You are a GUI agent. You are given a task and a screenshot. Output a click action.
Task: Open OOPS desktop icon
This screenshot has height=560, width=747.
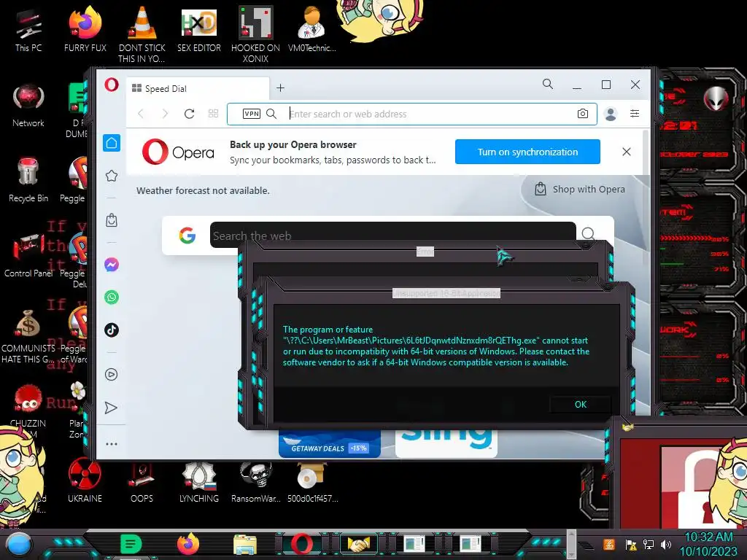coord(142,481)
